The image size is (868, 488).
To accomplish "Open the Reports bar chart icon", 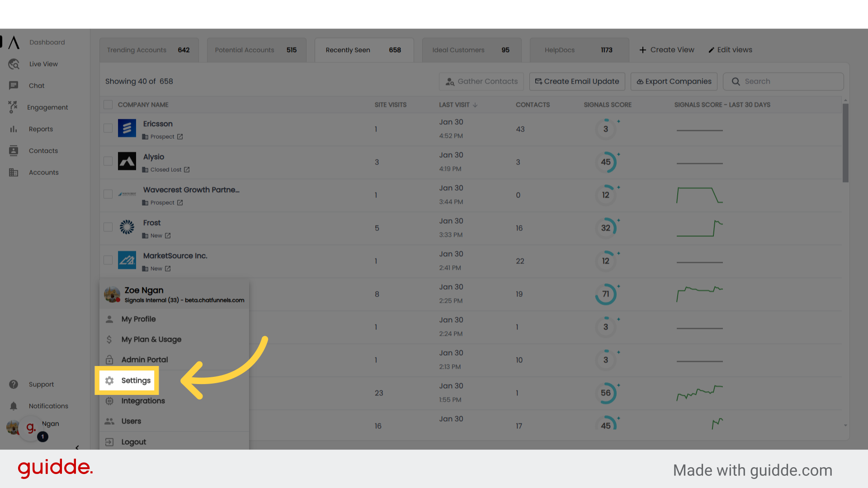I will point(14,129).
